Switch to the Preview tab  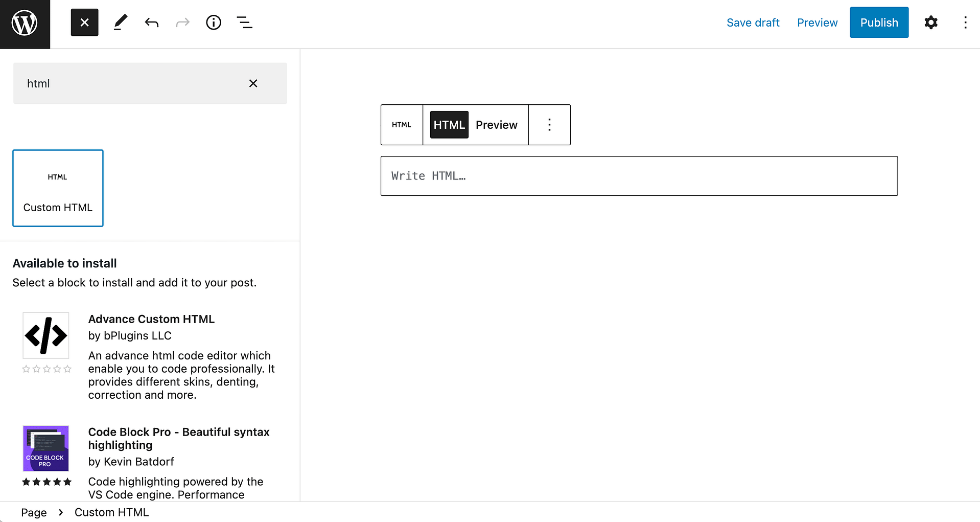[496, 124]
